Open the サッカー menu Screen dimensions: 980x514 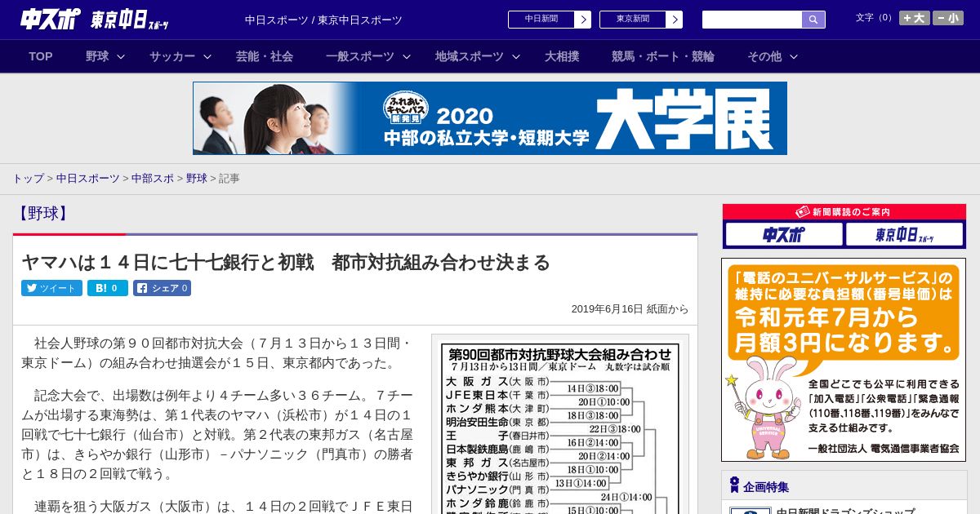pos(172,56)
